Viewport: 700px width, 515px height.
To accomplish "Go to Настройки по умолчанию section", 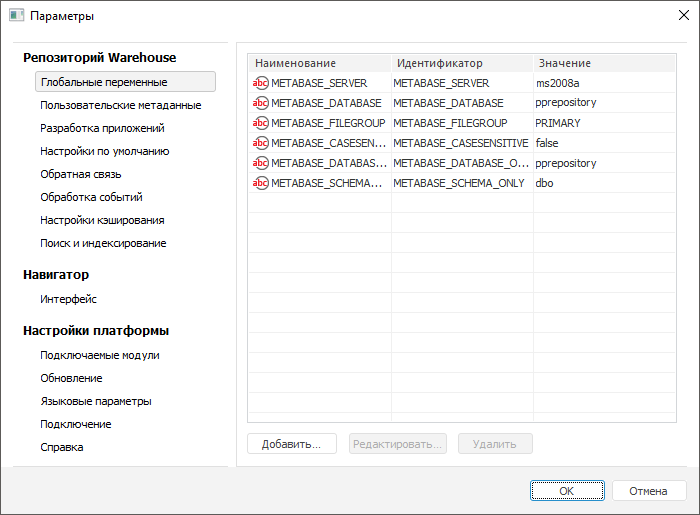I will click(104, 151).
